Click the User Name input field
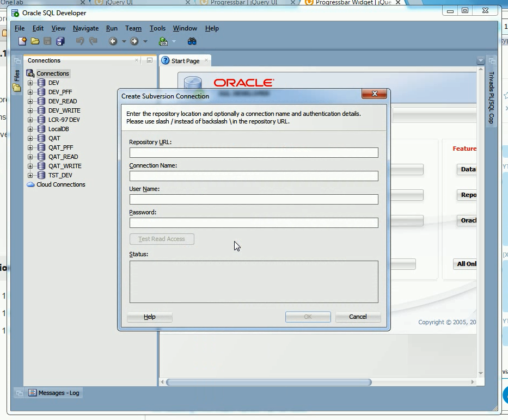 (x=254, y=199)
